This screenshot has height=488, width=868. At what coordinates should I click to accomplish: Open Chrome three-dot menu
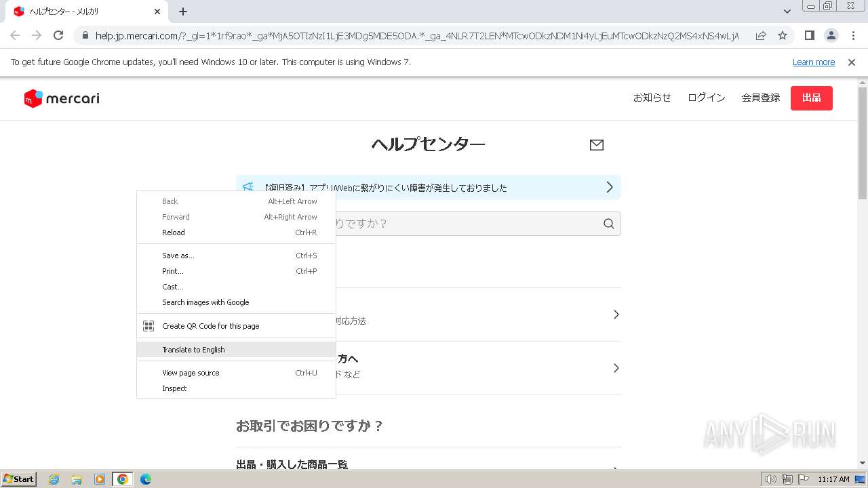[853, 35]
